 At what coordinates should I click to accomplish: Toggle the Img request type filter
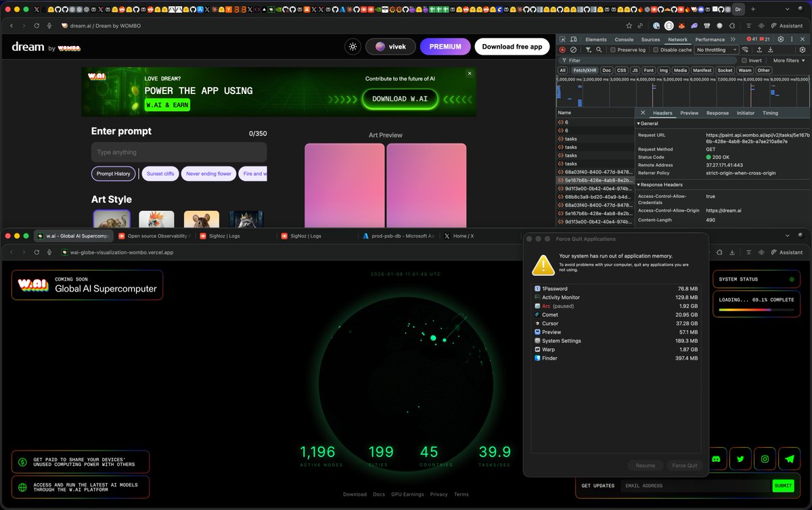pyautogui.click(x=664, y=70)
